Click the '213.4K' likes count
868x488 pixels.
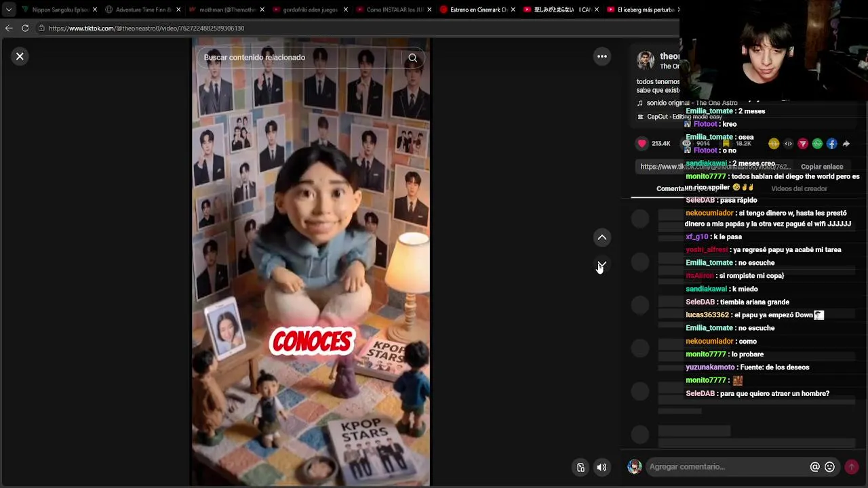coord(660,144)
